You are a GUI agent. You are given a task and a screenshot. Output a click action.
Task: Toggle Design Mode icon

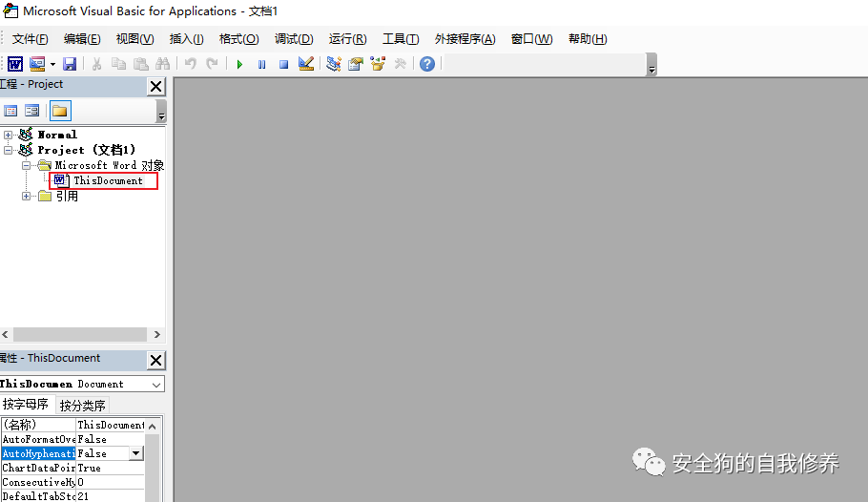pyautogui.click(x=305, y=64)
